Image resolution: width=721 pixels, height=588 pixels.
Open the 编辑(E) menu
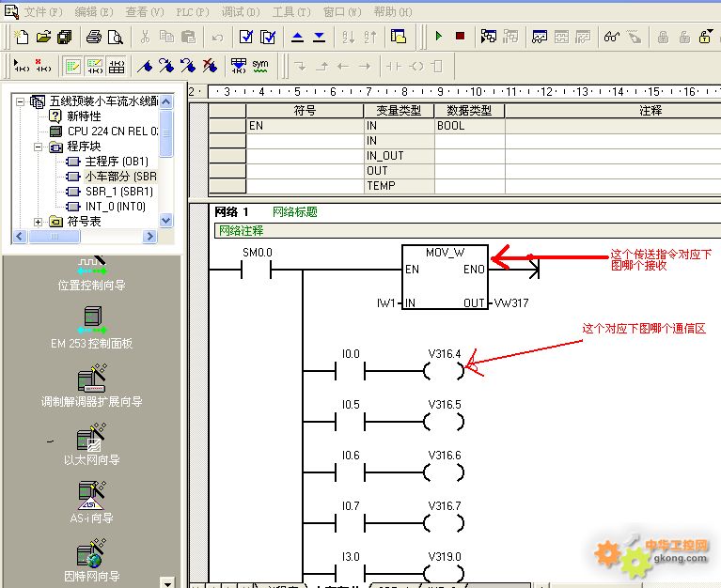[x=94, y=12]
